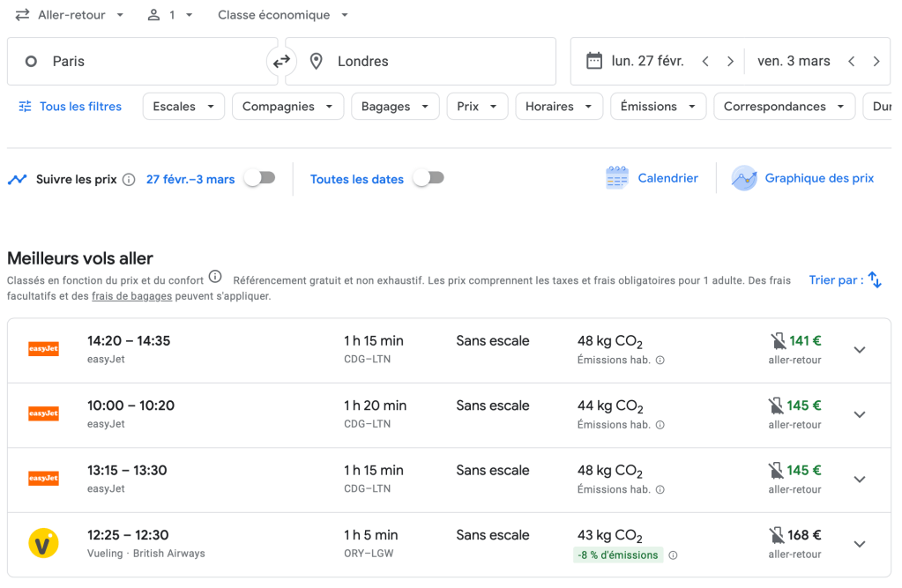Click the Londres destination field
902x588 pixels.
(423, 62)
